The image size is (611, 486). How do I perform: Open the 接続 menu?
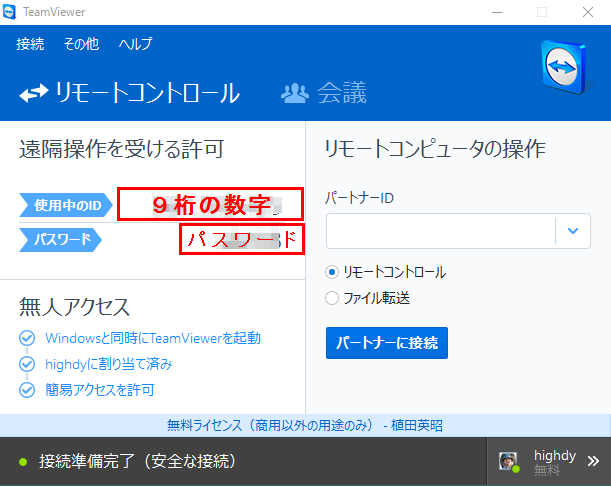[30, 44]
